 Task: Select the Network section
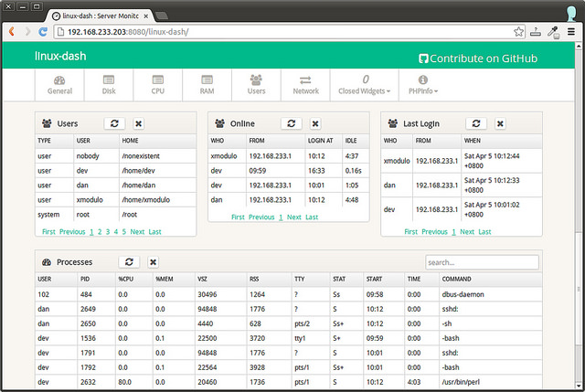[x=305, y=85]
